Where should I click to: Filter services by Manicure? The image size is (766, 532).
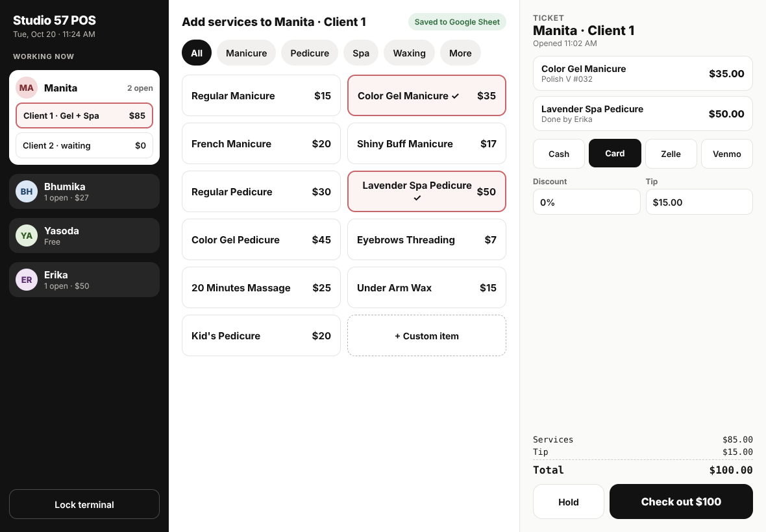tap(246, 53)
